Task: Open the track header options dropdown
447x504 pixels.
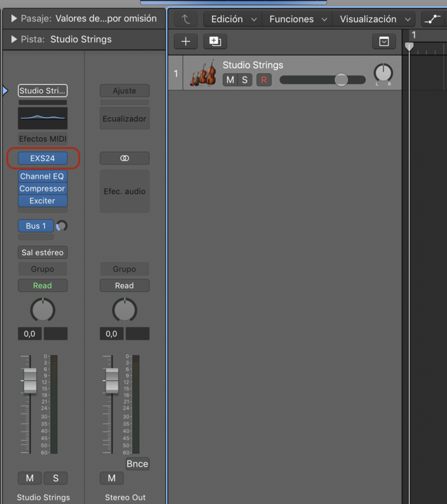Action: click(x=384, y=42)
